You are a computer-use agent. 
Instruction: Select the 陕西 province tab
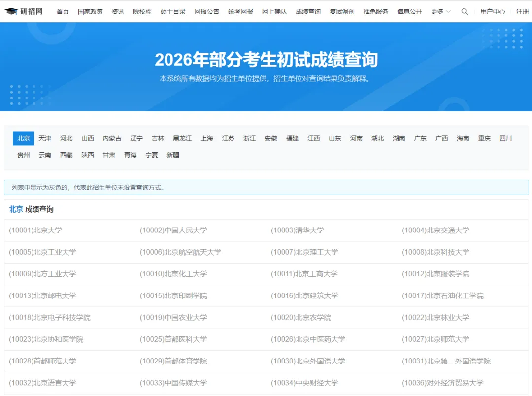(x=88, y=155)
